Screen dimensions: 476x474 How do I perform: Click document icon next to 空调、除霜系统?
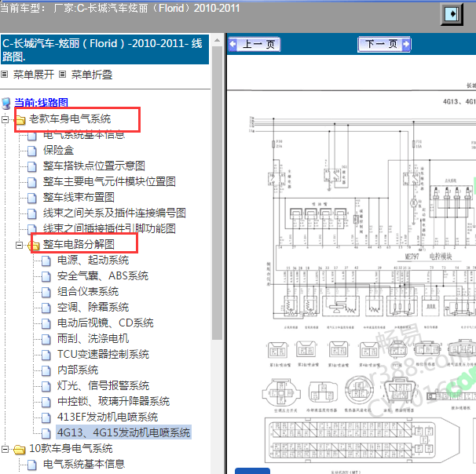[x=46, y=308]
